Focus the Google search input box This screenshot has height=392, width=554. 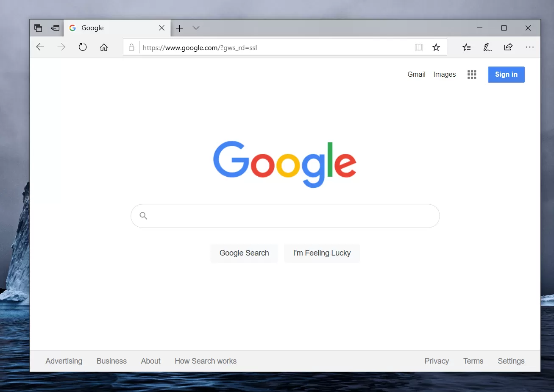coord(285,216)
